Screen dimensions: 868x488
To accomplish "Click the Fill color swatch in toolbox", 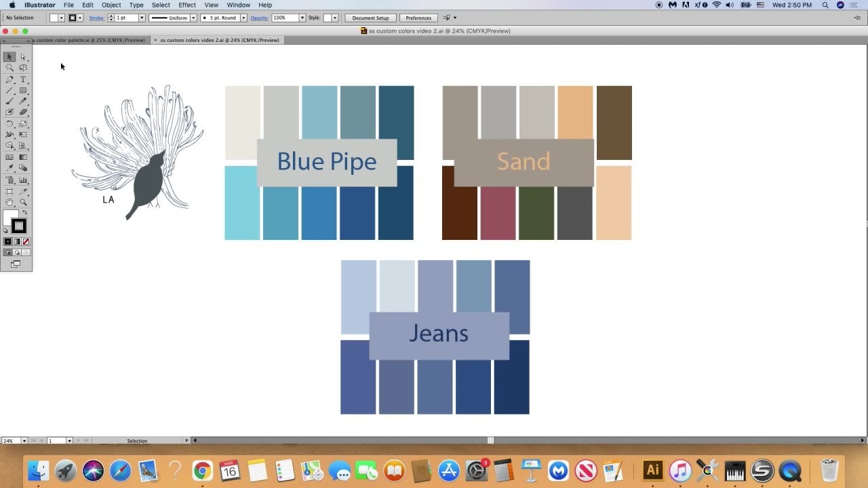I will (x=11, y=218).
